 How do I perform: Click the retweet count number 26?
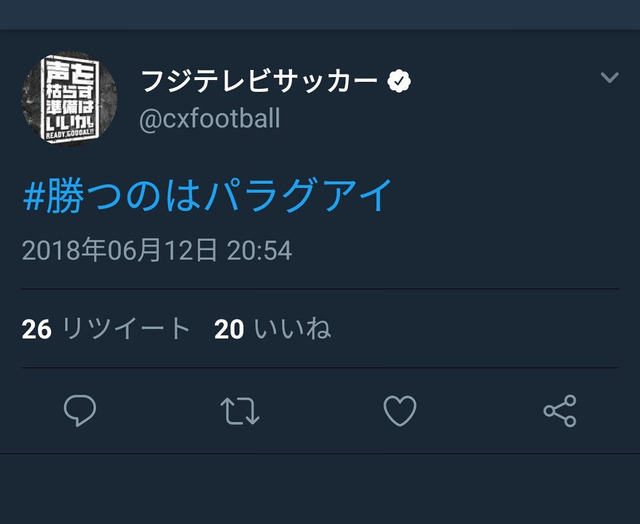36,329
